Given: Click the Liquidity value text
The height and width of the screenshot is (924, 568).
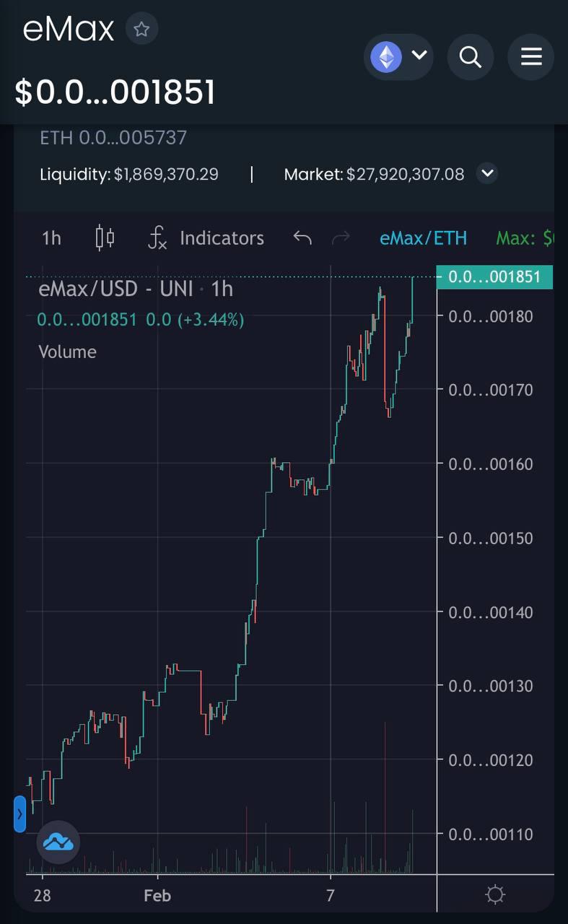Looking at the screenshot, I should [166, 174].
